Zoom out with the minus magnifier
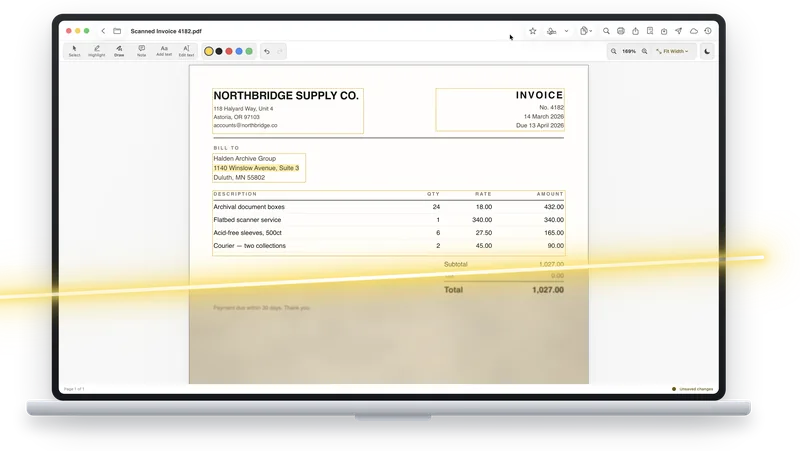 click(614, 52)
